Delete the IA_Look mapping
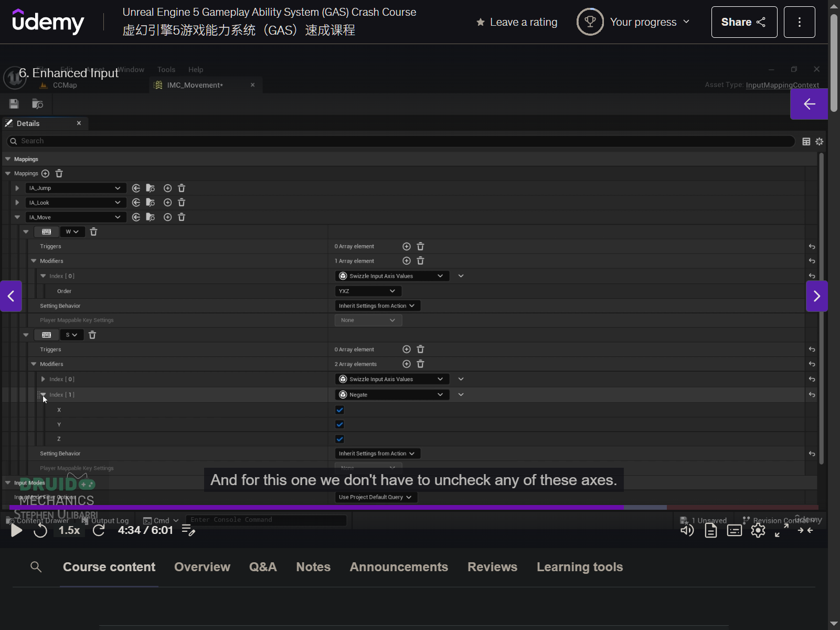The width and height of the screenshot is (840, 630). [182, 203]
